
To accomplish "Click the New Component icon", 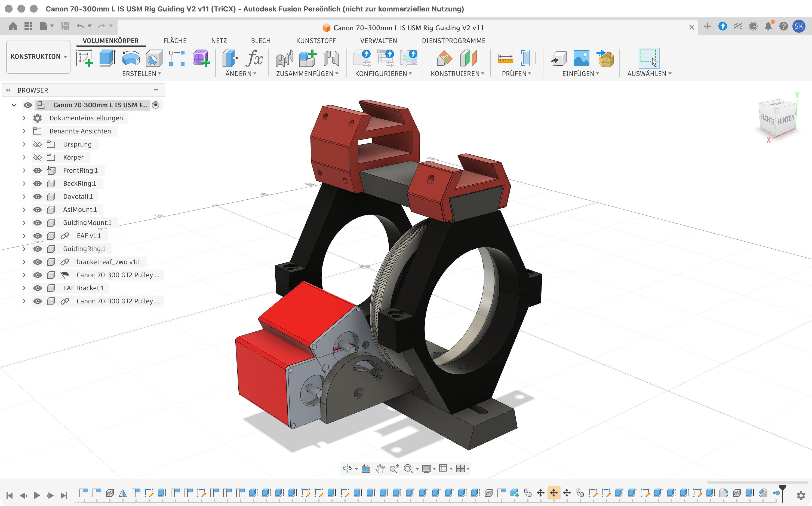I will coord(307,58).
